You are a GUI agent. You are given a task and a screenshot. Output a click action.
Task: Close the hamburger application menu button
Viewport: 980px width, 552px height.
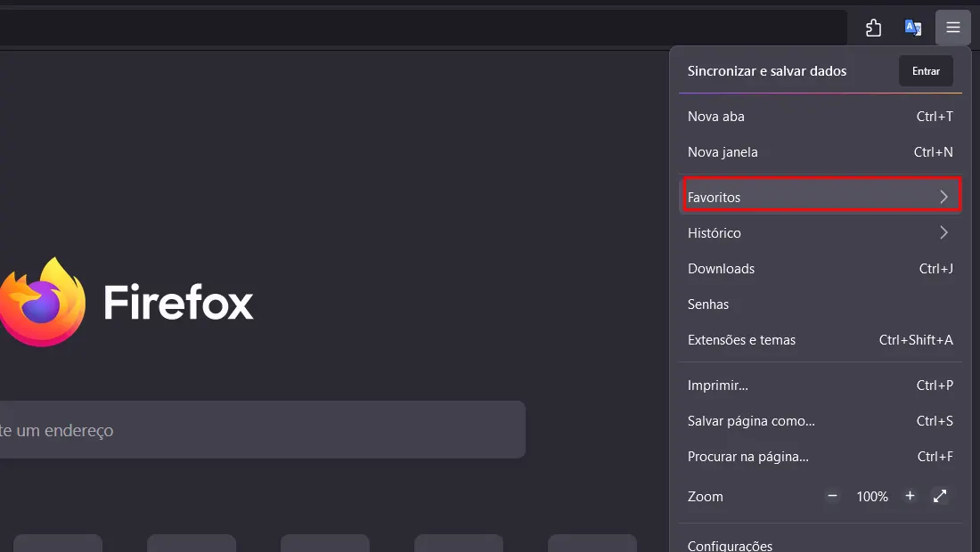[952, 28]
